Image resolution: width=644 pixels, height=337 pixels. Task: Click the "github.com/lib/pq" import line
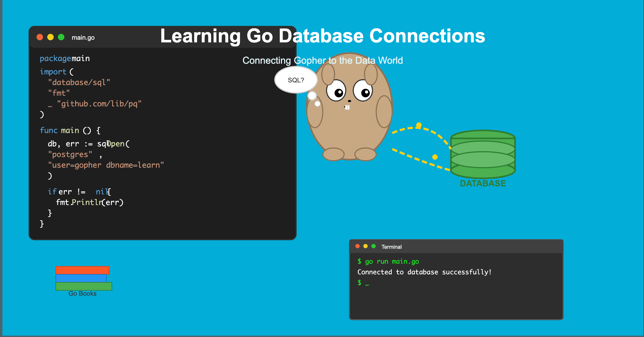99,104
